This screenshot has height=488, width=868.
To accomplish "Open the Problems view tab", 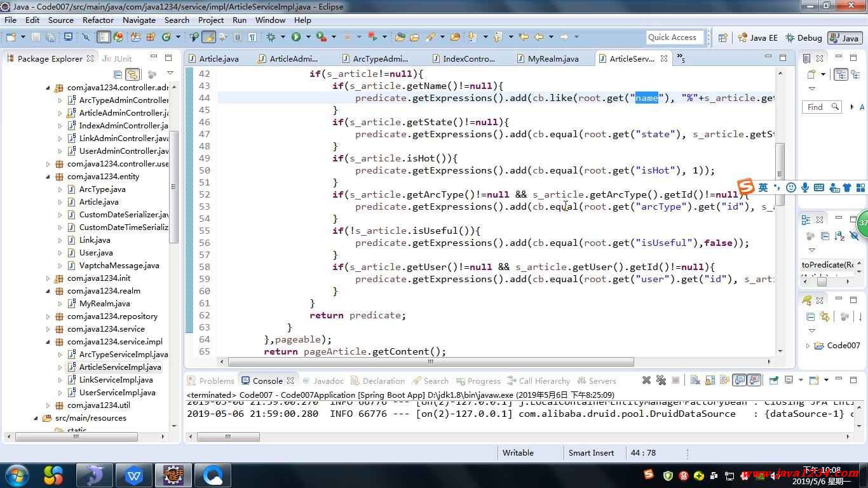I will 210,381.
